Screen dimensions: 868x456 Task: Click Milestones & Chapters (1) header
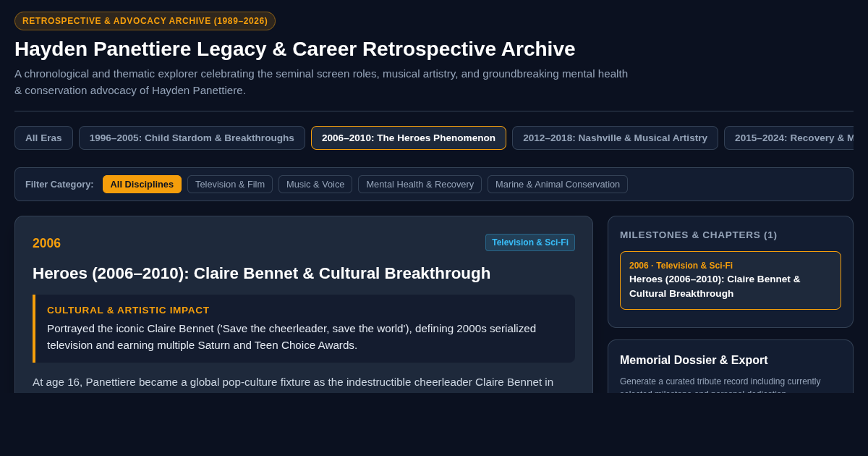[x=698, y=235]
